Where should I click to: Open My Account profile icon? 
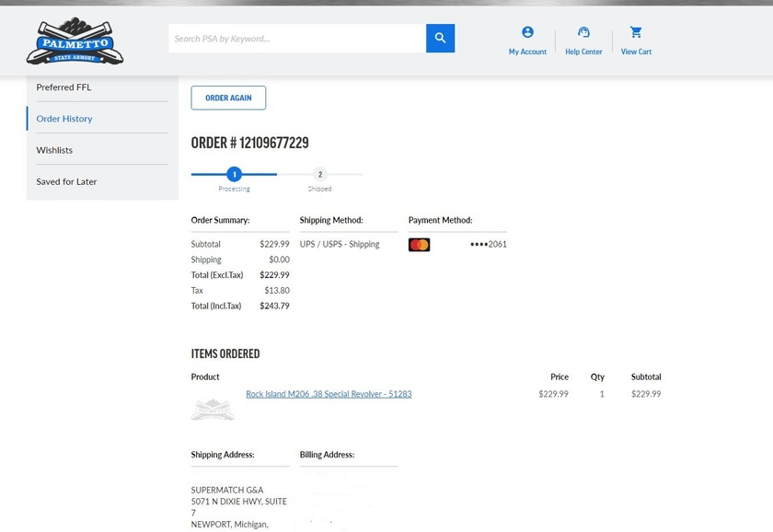[527, 32]
